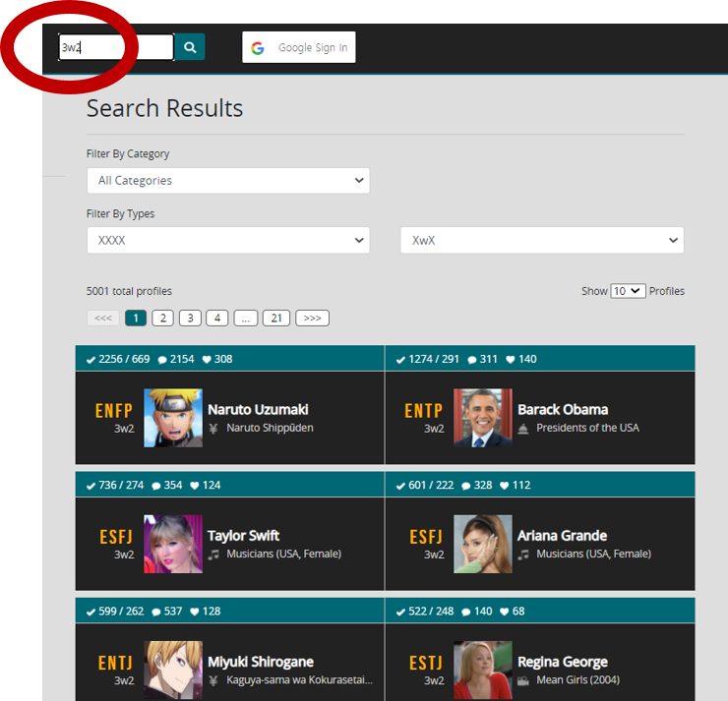Open the Naruto Shippūden category link
728x701 pixels.
pos(270,428)
